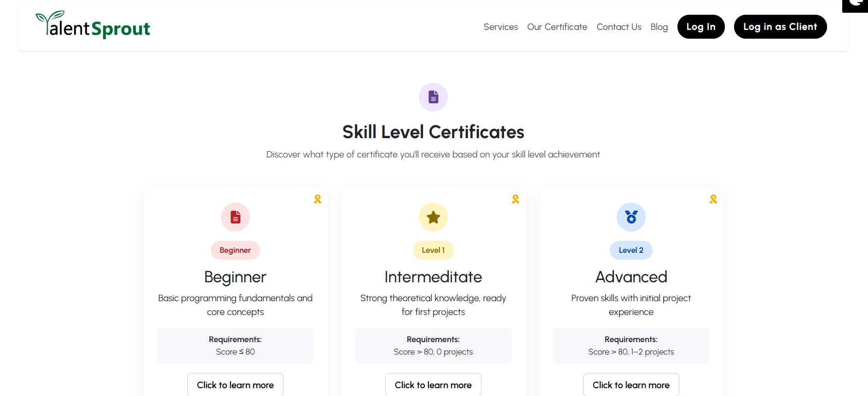Click the ribbon icon on the Intermeditate card
Image resolution: width=868 pixels, height=396 pixels.
pyautogui.click(x=515, y=199)
